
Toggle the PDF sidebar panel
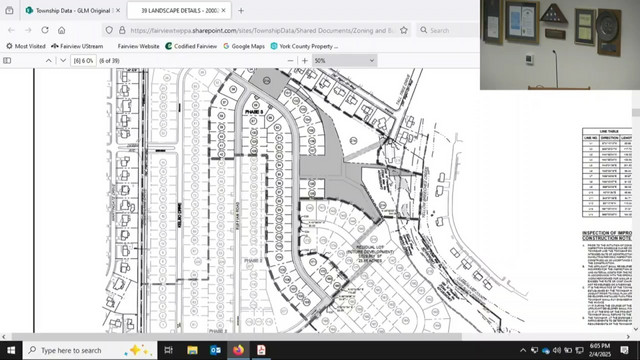(x=7, y=60)
